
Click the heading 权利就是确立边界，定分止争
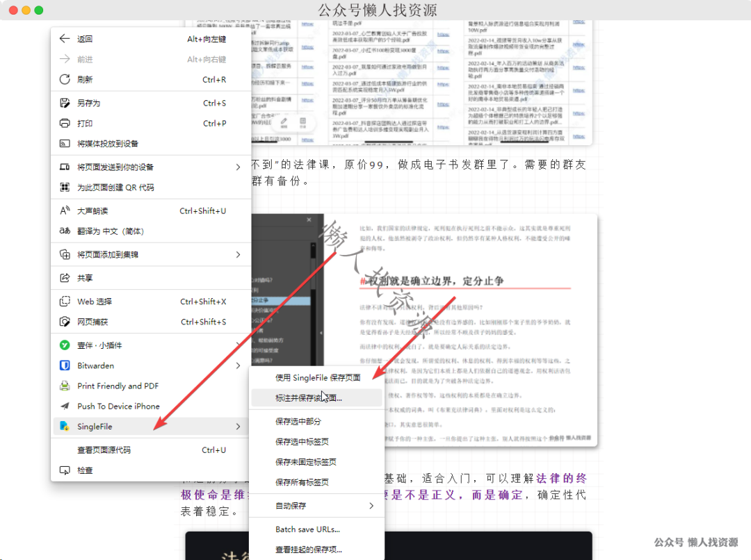[x=435, y=281]
